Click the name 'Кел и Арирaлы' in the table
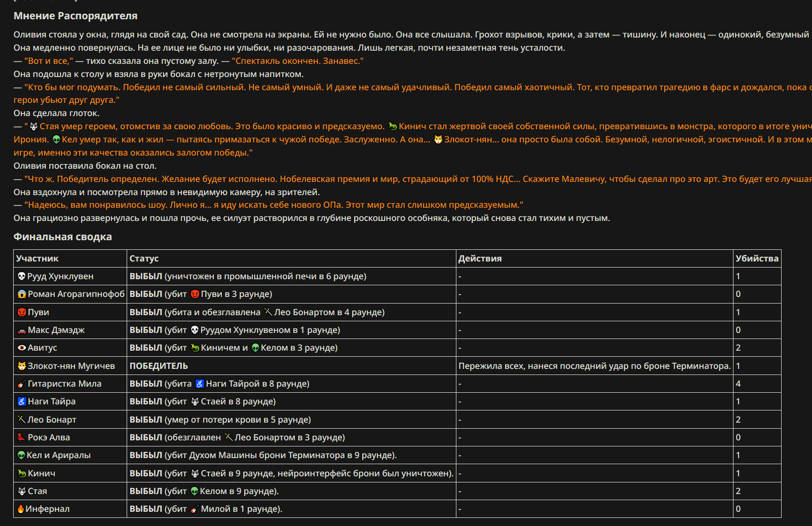This screenshot has height=526, width=812. (59, 455)
